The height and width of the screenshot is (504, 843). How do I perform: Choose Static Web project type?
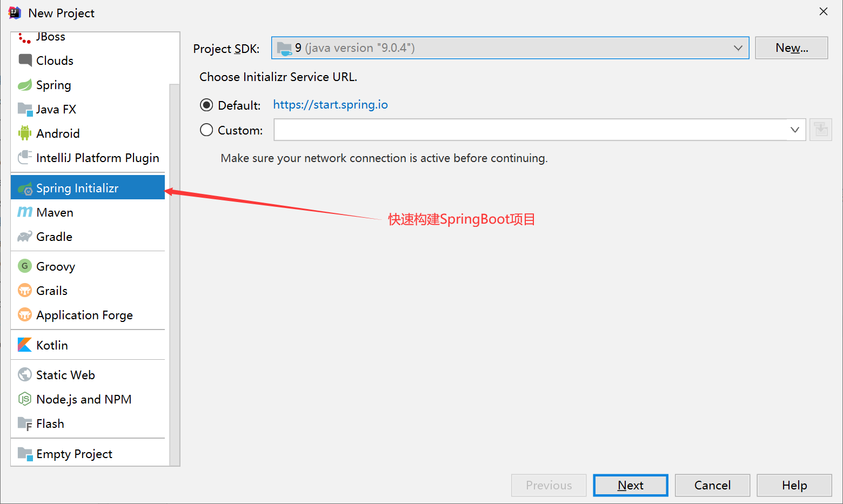88,375
